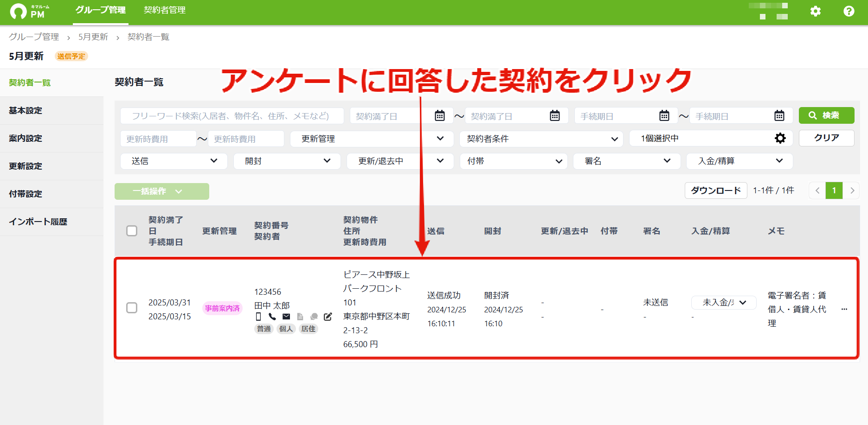This screenshot has width=868, height=425.
Task: Click the 66,500 円 renewal fee
Action: (360, 344)
